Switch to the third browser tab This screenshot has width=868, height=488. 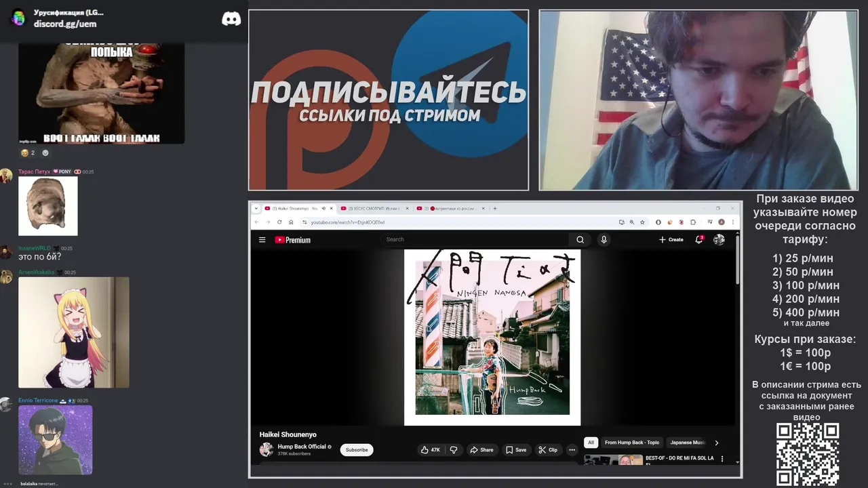click(x=451, y=208)
